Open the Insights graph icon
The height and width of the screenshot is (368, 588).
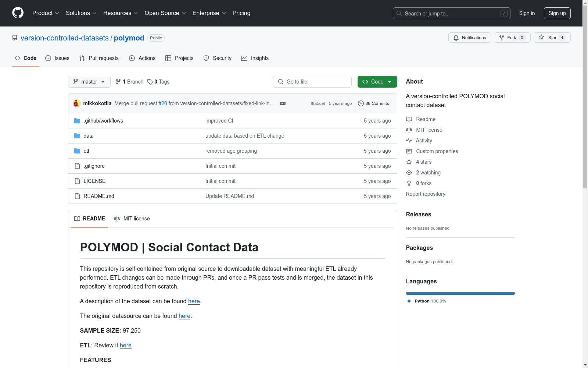pos(244,58)
